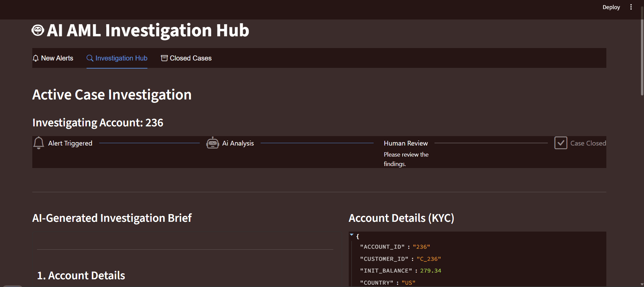The height and width of the screenshot is (287, 644).
Task: Click the Ai Analysis robot icon
Action: pyautogui.click(x=213, y=143)
